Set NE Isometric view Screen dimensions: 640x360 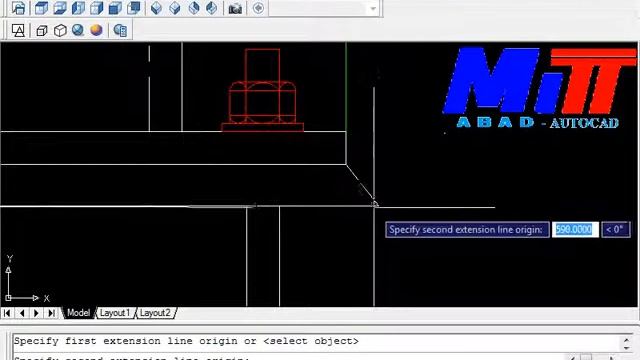point(193,8)
